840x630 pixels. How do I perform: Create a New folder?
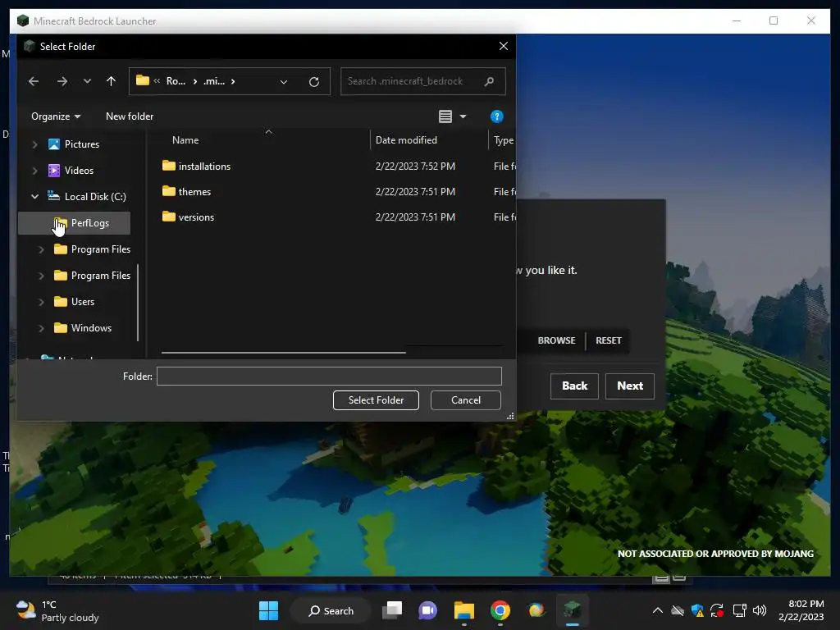coord(130,116)
